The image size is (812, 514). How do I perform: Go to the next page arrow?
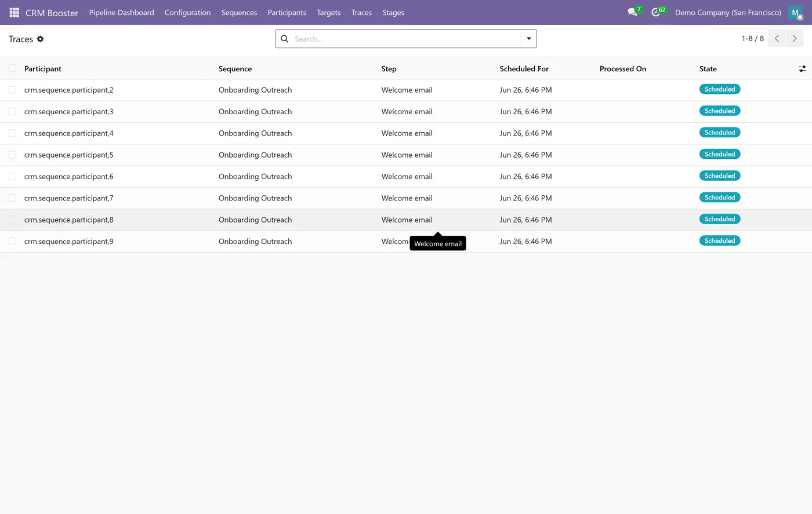click(x=795, y=39)
